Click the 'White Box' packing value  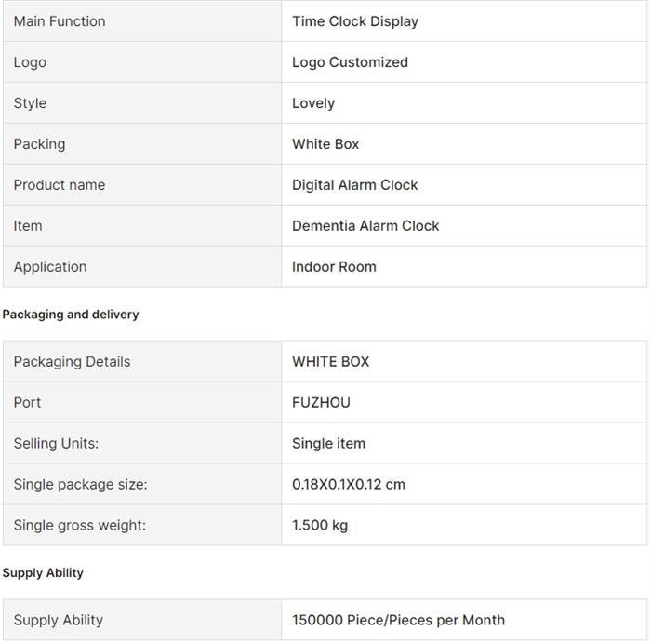[x=325, y=144]
